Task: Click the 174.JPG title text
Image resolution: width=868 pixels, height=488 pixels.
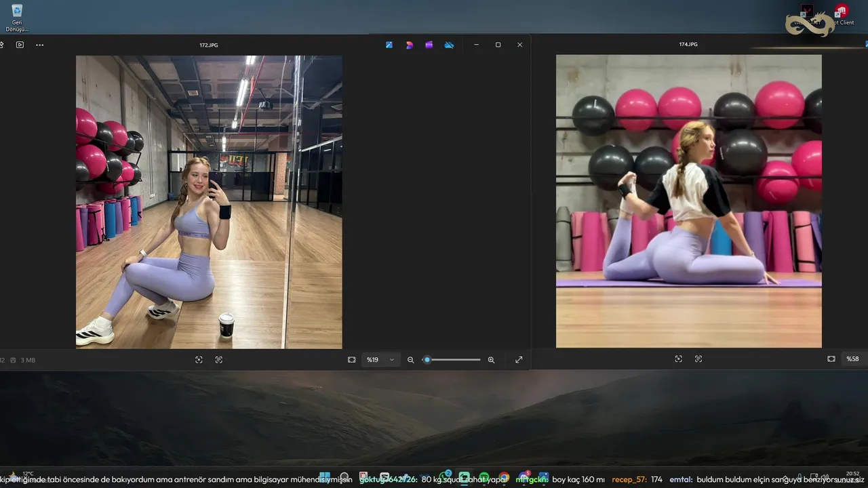Action: (688, 44)
